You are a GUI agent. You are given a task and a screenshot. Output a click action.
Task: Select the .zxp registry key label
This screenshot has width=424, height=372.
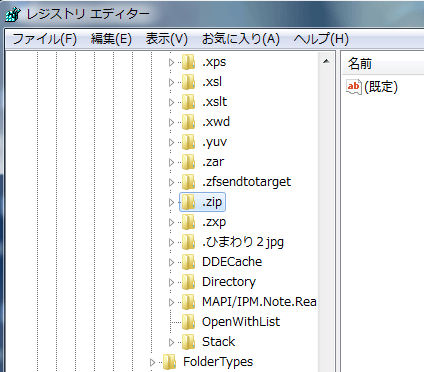click(x=214, y=222)
